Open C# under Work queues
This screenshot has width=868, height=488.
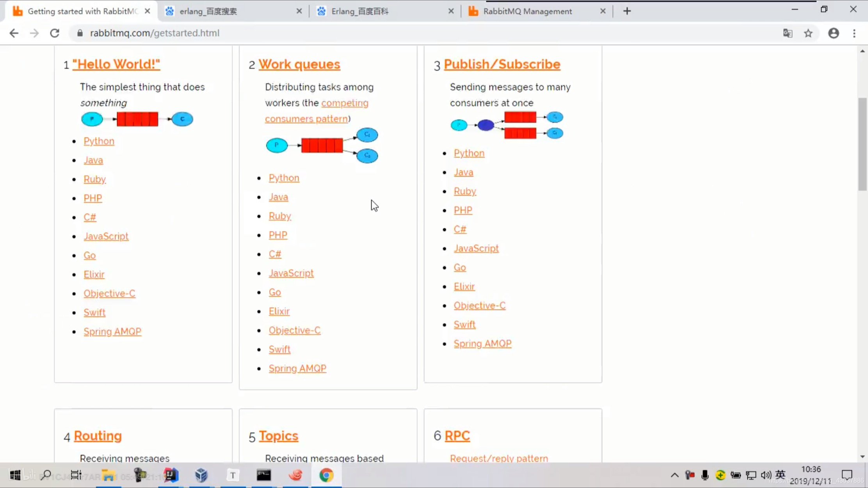point(275,254)
